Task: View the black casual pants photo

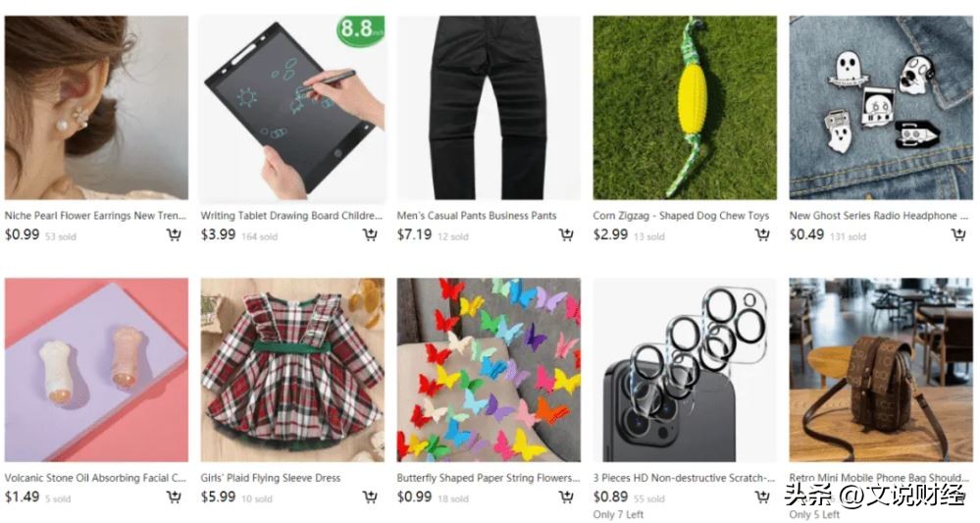Action: [489, 108]
